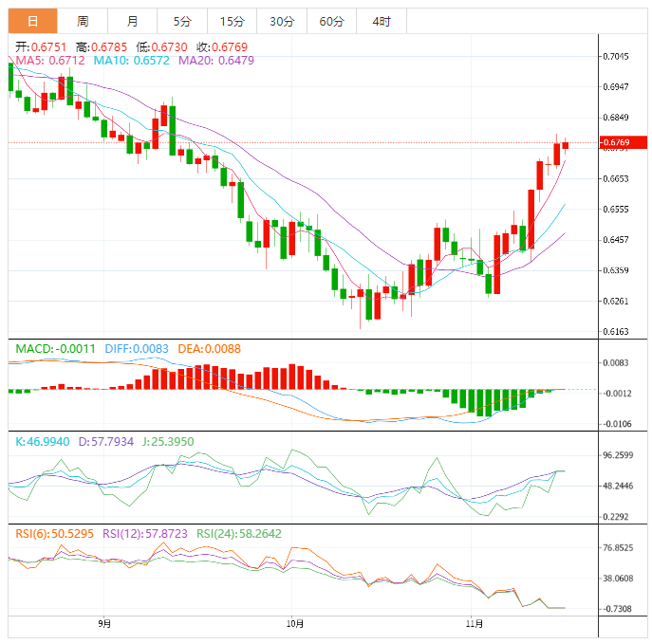Click the RSI axis value 38.0608
The height and width of the screenshot is (644, 652).
(618, 578)
